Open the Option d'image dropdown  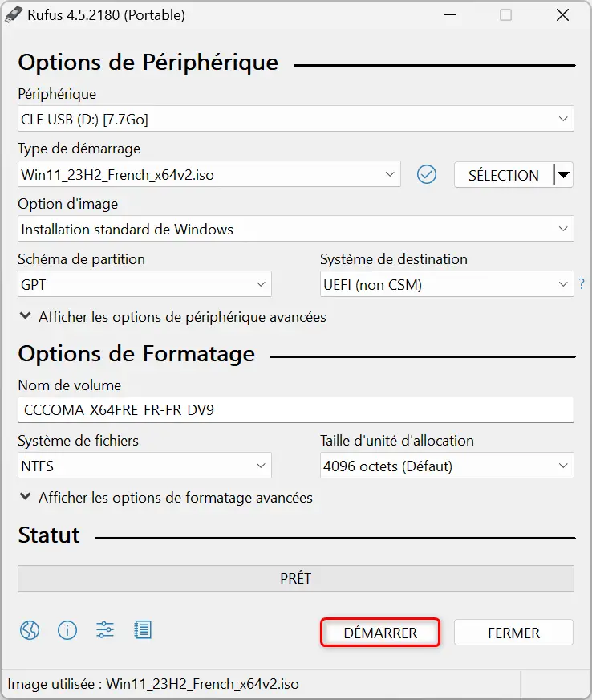coord(295,229)
